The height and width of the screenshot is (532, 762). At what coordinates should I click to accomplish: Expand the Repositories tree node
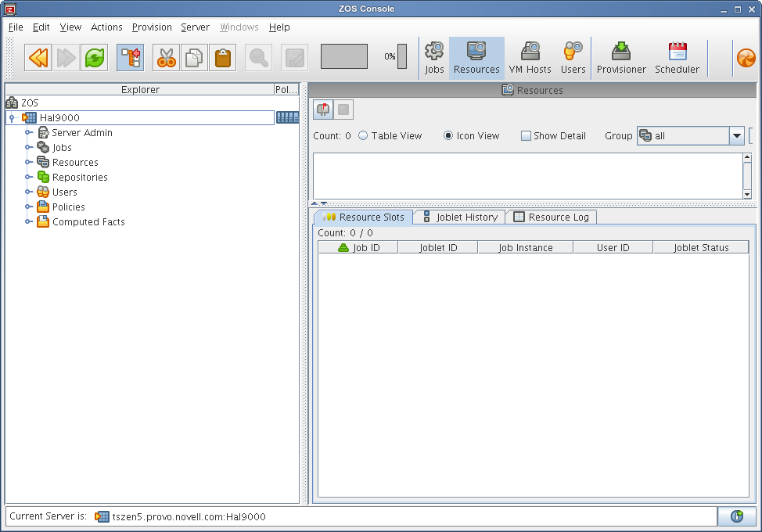(x=29, y=177)
